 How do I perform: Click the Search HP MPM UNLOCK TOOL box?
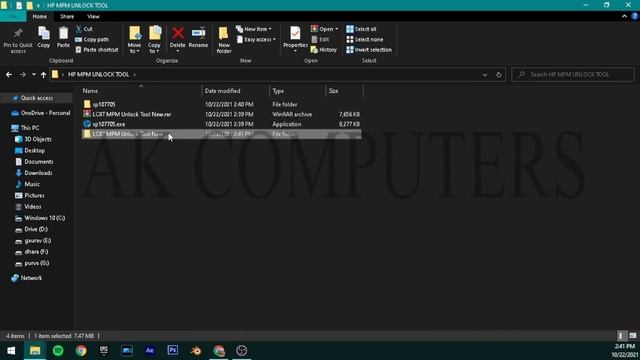click(x=573, y=74)
